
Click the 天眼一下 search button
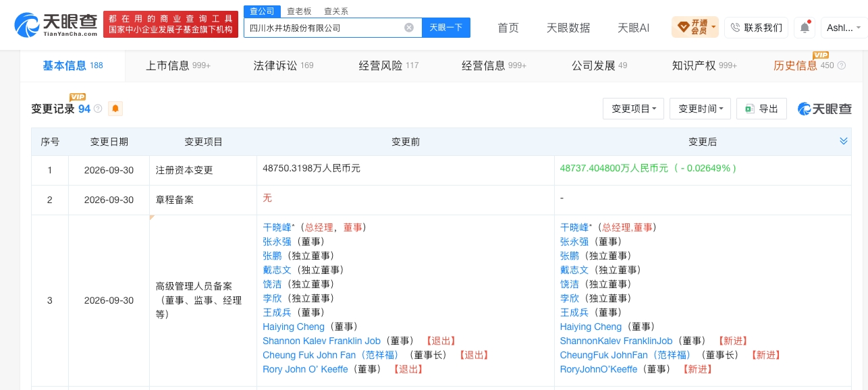(x=446, y=28)
